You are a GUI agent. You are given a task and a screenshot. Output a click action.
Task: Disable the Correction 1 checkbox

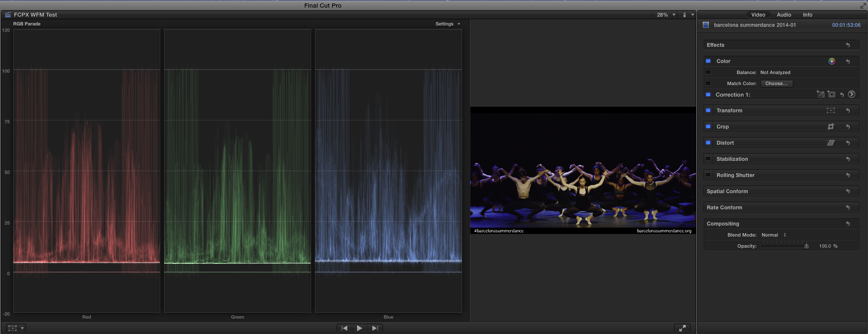tap(708, 94)
